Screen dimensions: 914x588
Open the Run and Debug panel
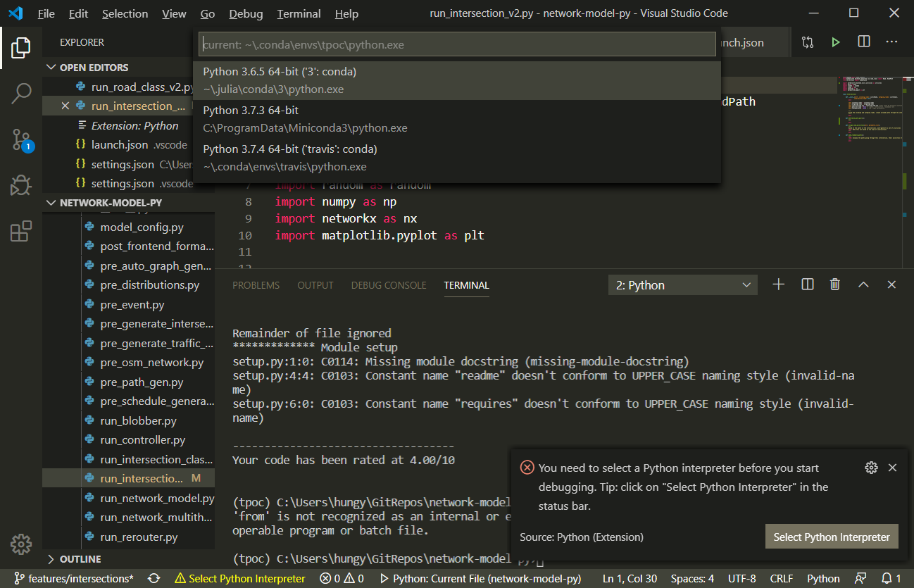[21, 185]
